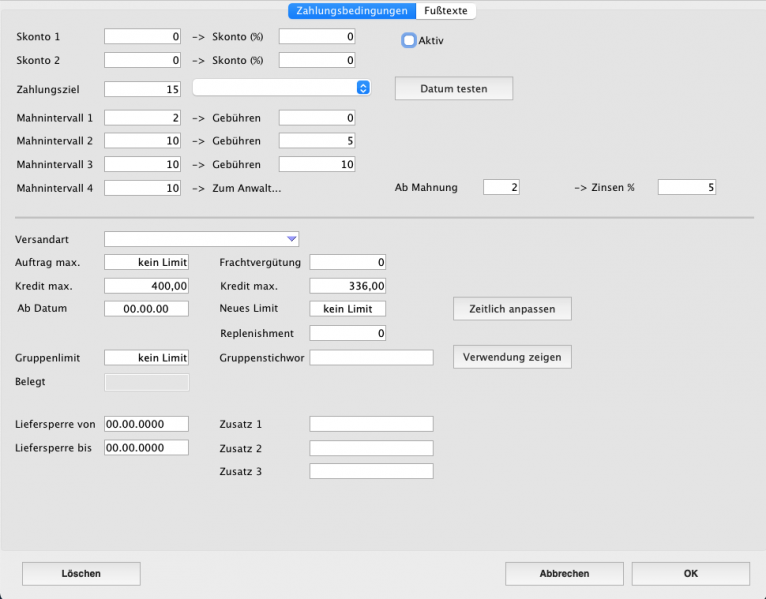The height and width of the screenshot is (599, 766).
Task: Confirm with the OK button
Action: point(690,574)
